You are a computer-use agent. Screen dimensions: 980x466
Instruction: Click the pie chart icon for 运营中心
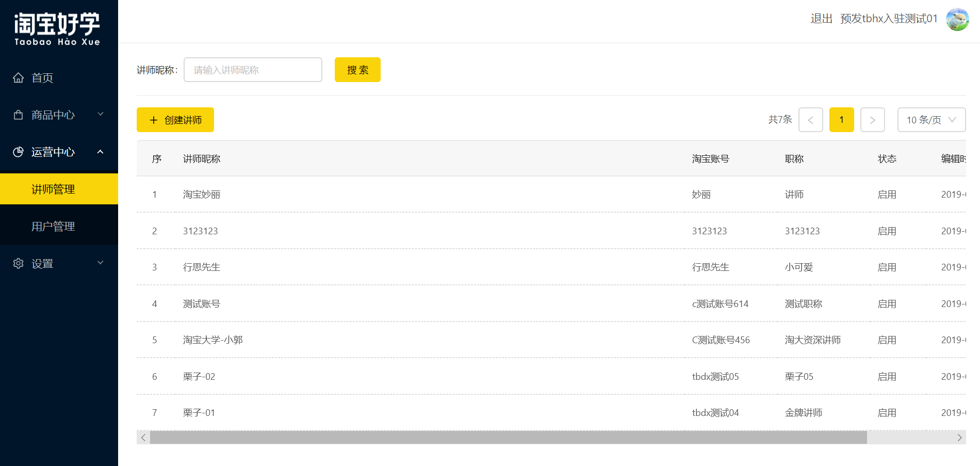(x=19, y=152)
